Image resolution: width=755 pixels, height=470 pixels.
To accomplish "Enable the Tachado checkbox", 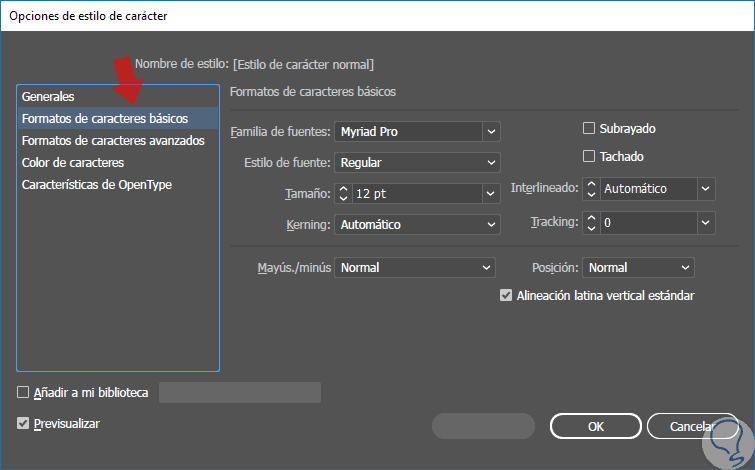I will [589, 156].
